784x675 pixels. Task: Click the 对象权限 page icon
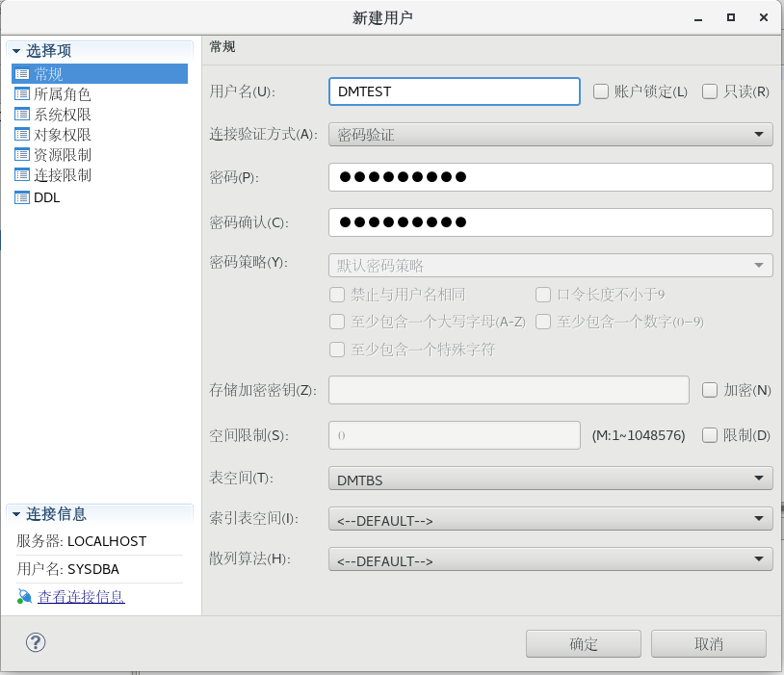22,135
